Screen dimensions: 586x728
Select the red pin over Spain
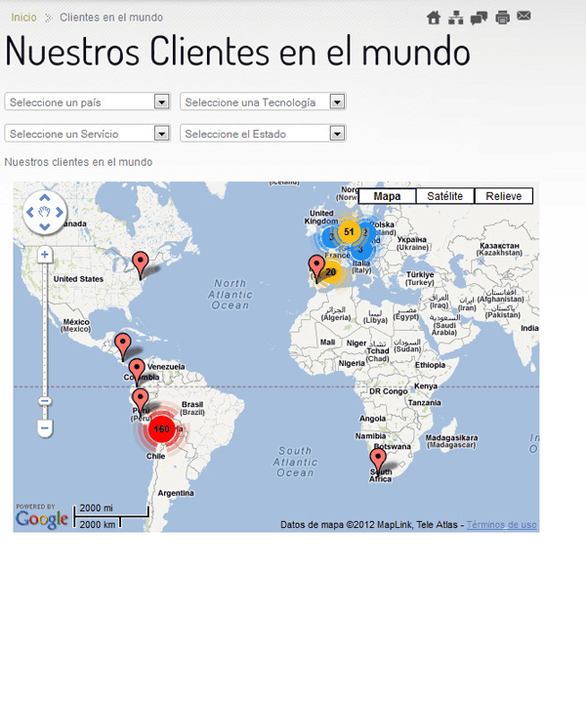(316, 269)
